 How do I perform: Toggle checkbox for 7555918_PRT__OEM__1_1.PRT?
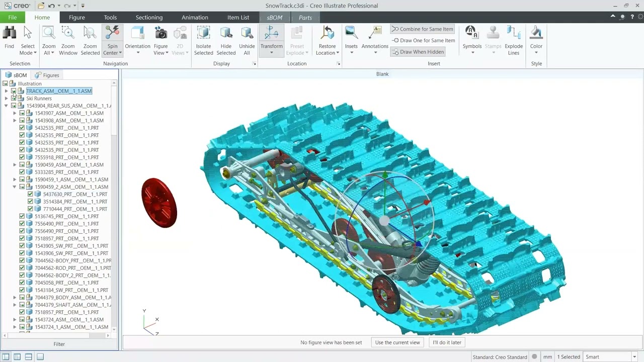click(x=22, y=157)
